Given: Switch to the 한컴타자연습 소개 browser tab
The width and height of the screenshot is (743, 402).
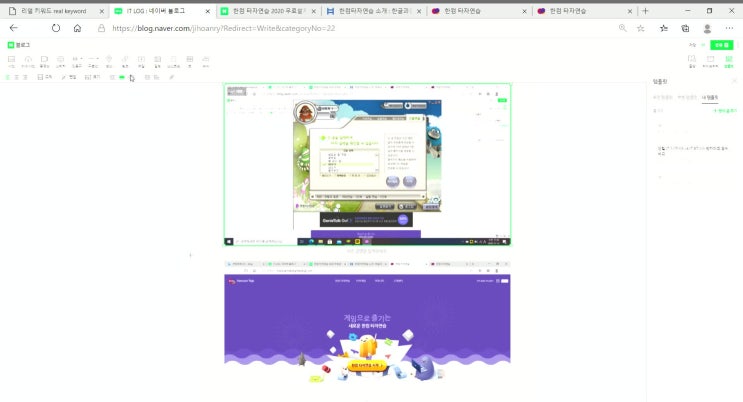Looking at the screenshot, I should pos(374,11).
